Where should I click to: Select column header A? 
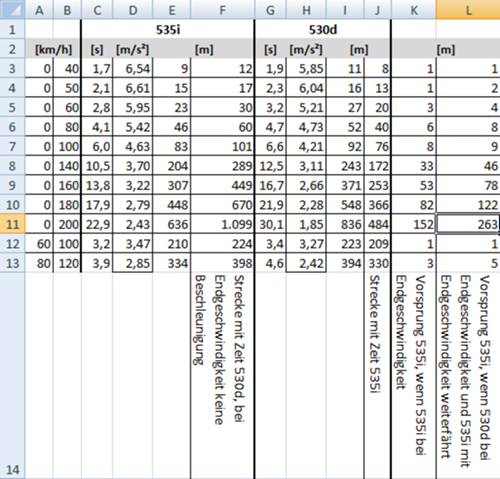coord(39,9)
